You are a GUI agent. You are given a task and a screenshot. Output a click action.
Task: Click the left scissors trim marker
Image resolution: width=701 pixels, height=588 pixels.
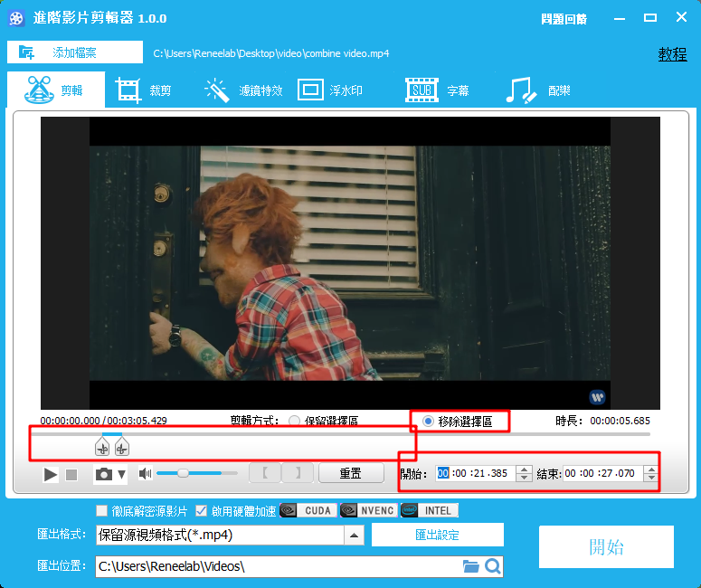pyautogui.click(x=102, y=447)
